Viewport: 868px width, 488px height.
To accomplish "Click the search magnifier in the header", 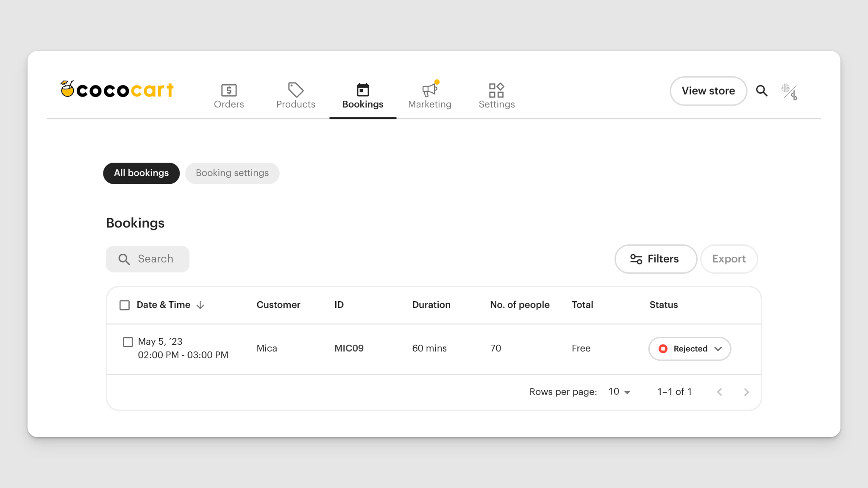I will coord(762,91).
